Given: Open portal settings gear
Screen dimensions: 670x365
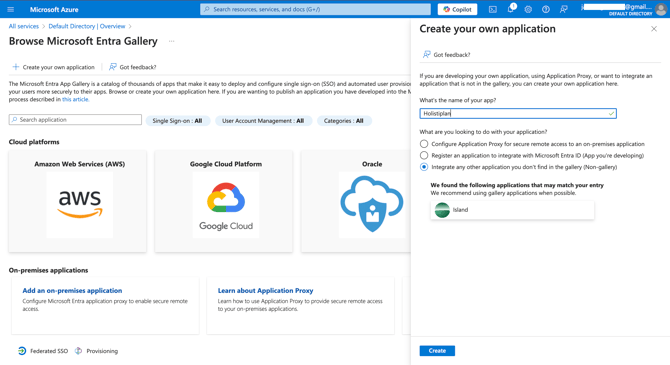Looking at the screenshot, I should [528, 9].
